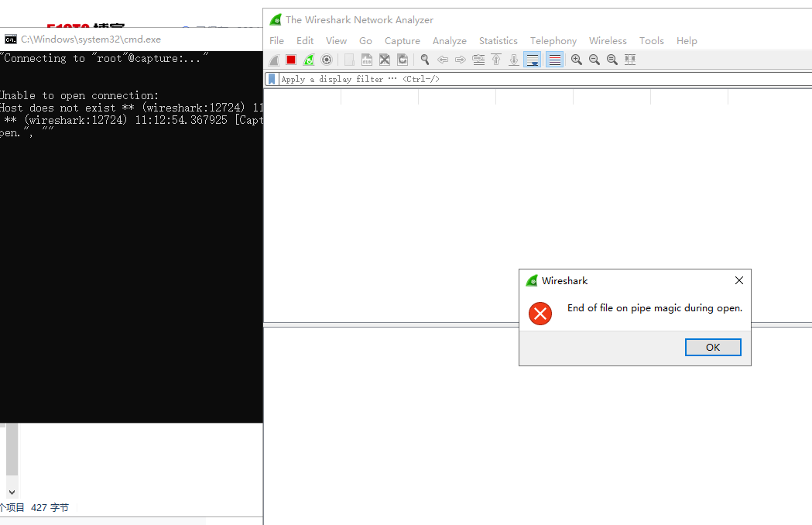This screenshot has height=525, width=812.
Task: Jump to the first packet icon
Action: click(x=496, y=60)
